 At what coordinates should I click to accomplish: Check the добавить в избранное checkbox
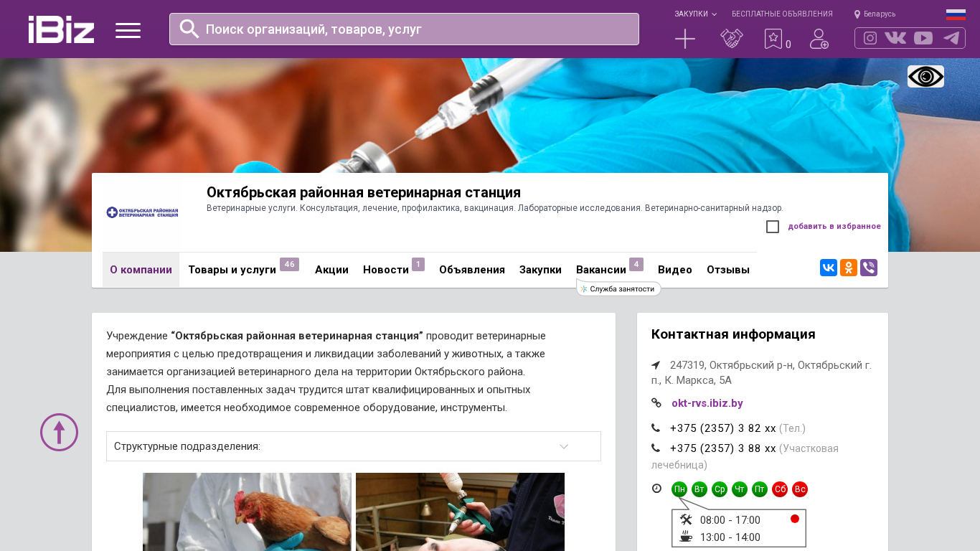pos(773,227)
